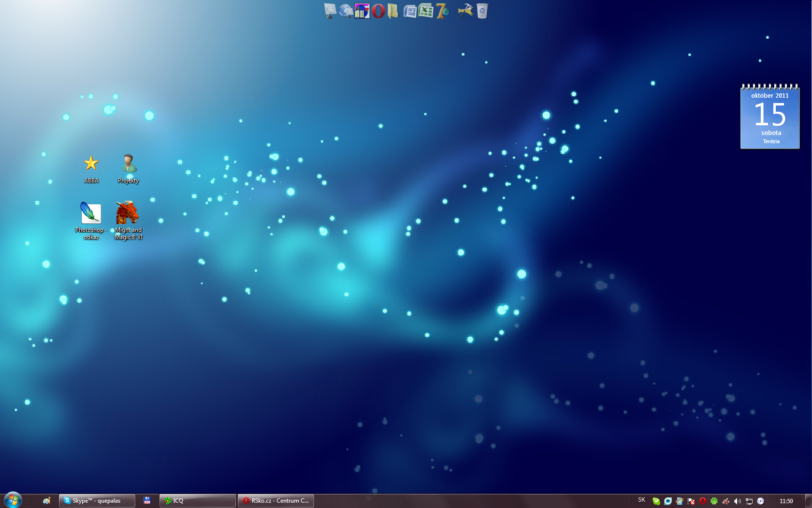Switch to RSko.cz Opera taskbar window
Viewport: 812px width, 508px height.
tap(276, 501)
